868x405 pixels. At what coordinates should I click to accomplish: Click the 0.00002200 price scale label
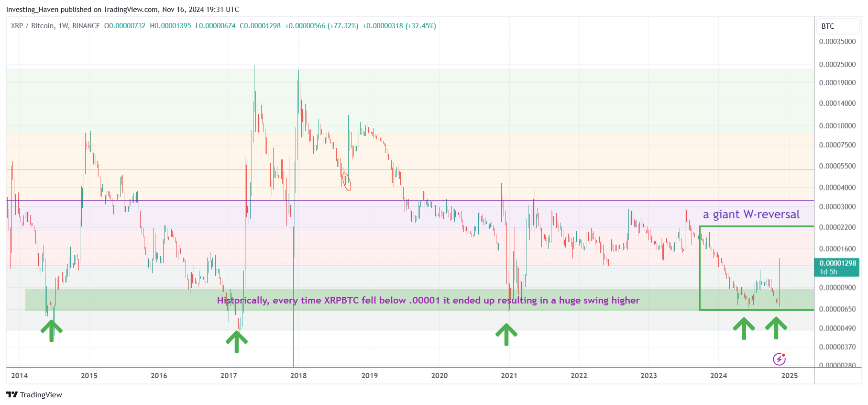click(x=837, y=227)
